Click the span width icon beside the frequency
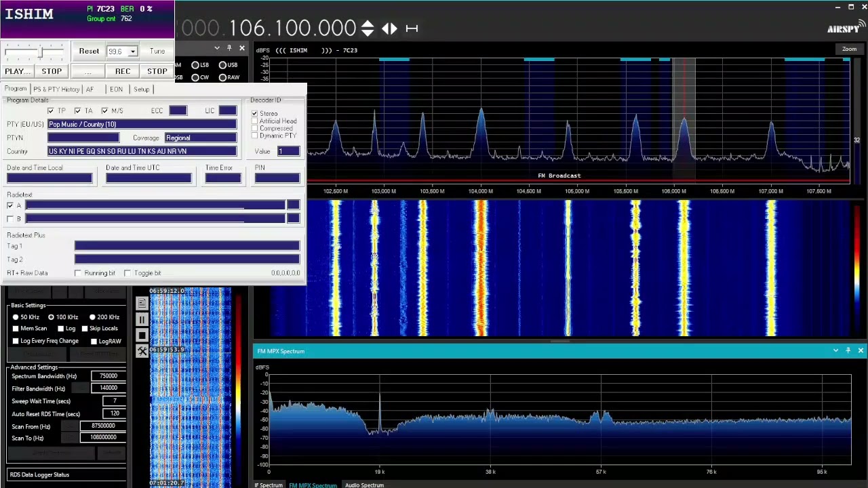Screen dimensions: 868x488 pyautogui.click(x=412, y=28)
